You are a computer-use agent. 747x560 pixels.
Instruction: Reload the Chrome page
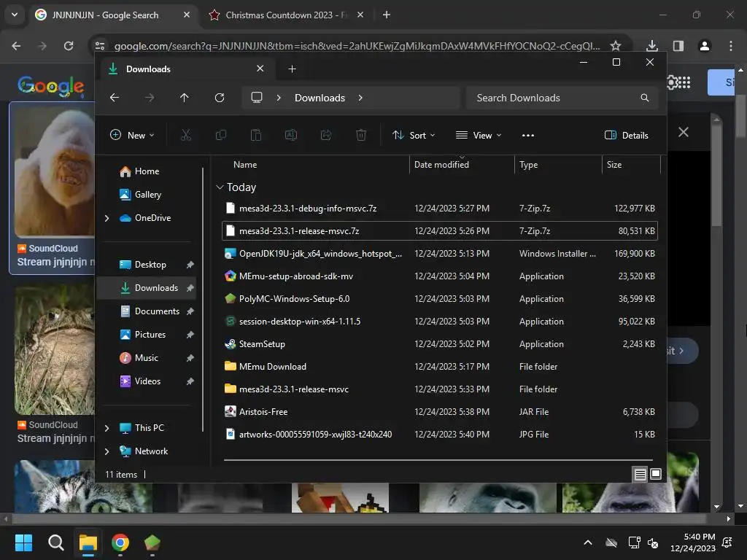point(69,46)
